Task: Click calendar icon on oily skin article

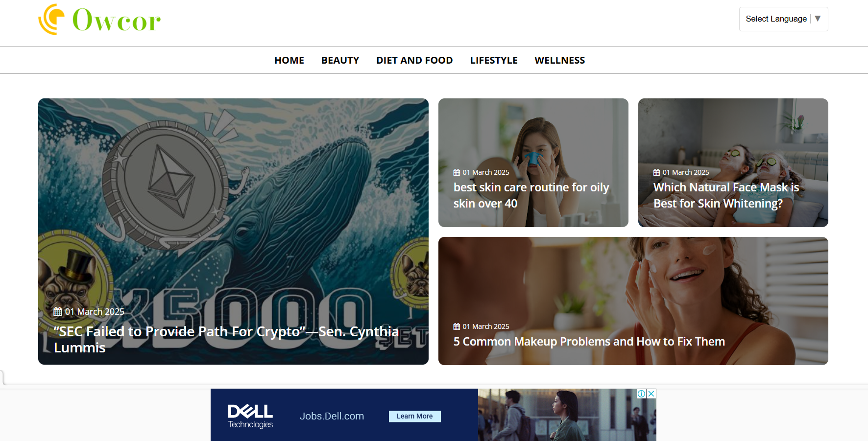Action: [457, 172]
